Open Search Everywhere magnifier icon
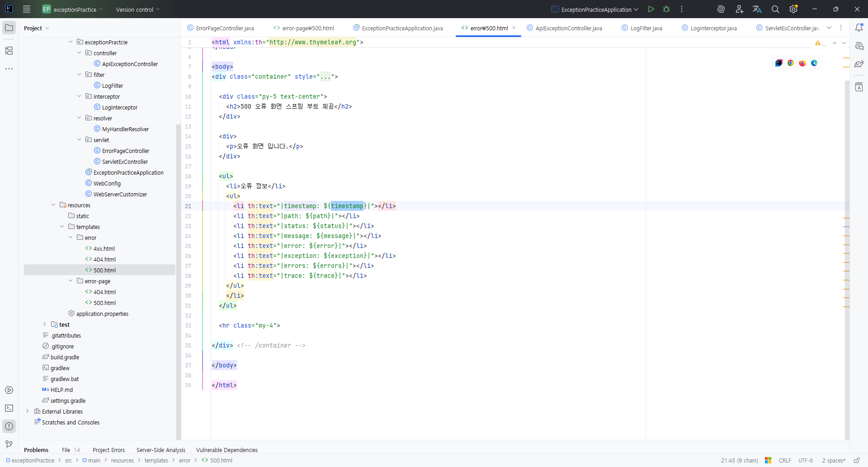868x467 pixels. 775,9
